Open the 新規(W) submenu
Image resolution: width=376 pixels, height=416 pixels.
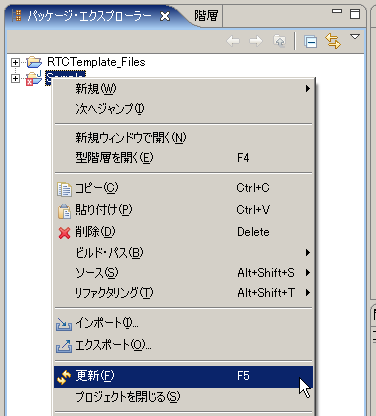coord(183,89)
